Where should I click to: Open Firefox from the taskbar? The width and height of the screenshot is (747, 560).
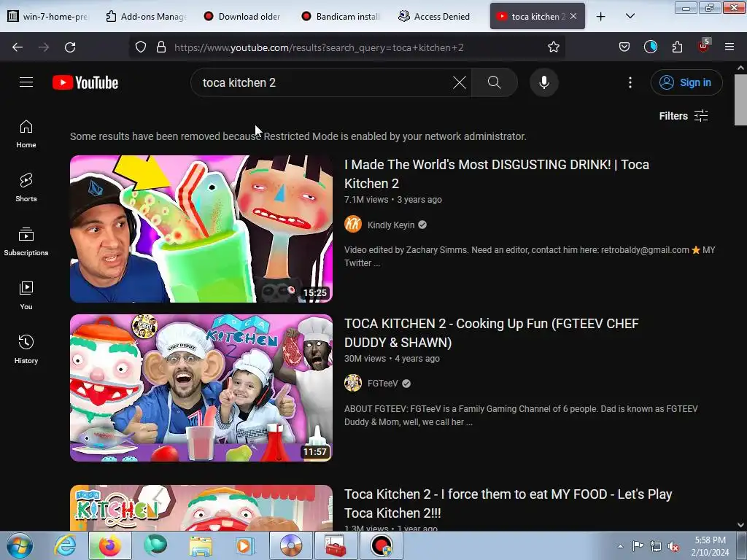click(x=109, y=545)
